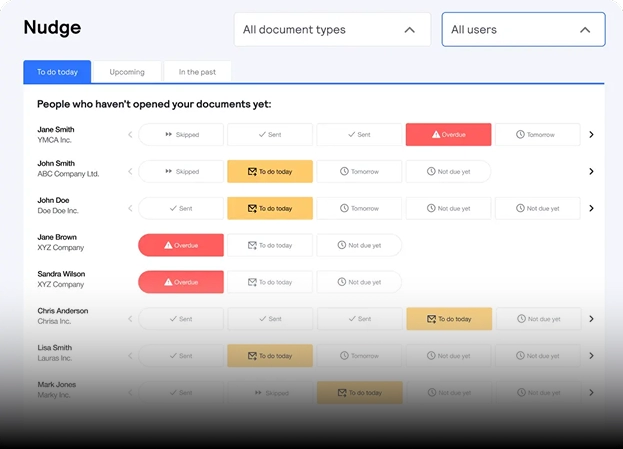Viewport: 623px width, 449px height.
Task: Click Jane Smith's Tomorrow step
Action: [x=537, y=135]
